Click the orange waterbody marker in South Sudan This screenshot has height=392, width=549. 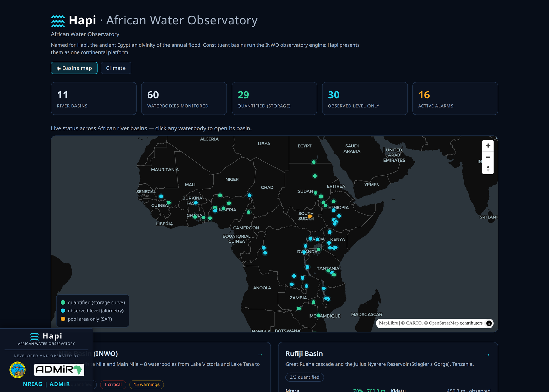pos(310,216)
